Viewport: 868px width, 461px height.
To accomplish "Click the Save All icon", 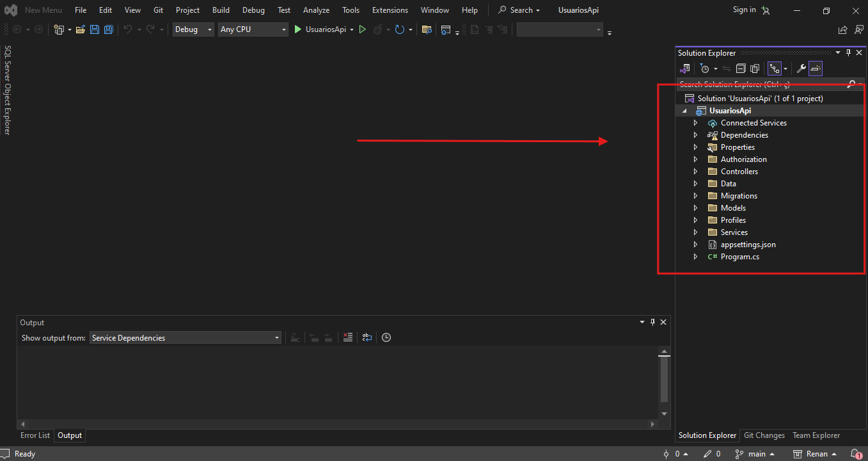I will [109, 29].
